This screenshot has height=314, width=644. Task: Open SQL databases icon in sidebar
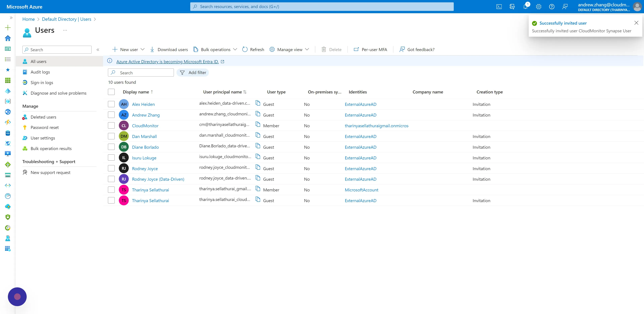point(8,133)
